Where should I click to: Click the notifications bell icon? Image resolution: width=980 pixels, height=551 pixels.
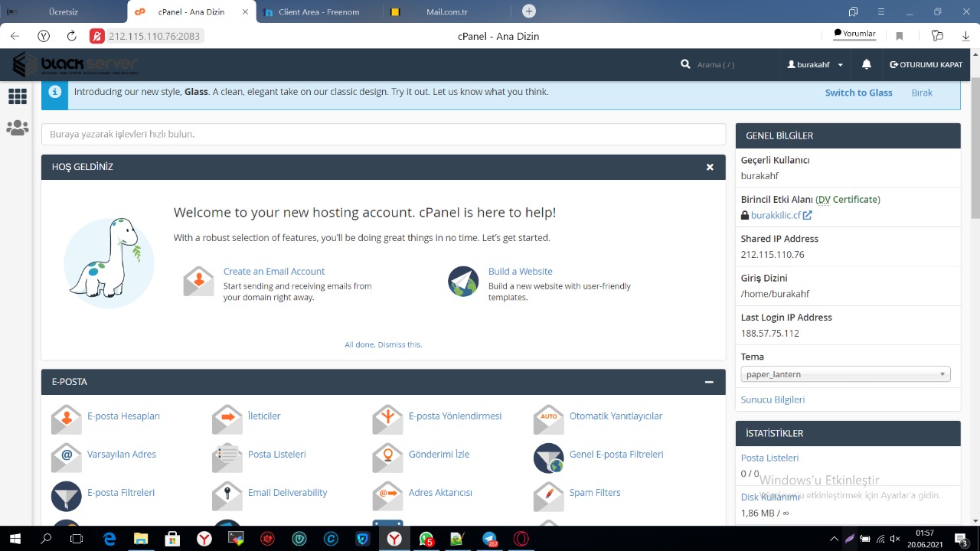[x=866, y=65]
